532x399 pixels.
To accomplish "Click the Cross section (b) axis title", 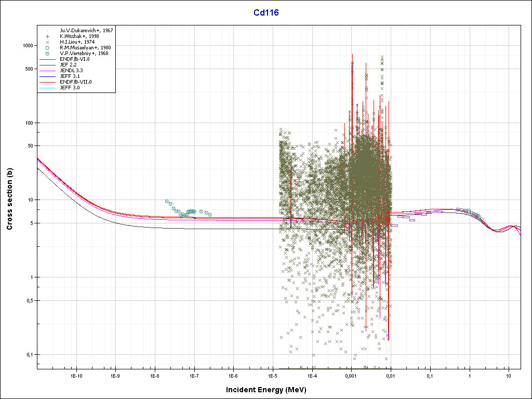I will (9, 199).
